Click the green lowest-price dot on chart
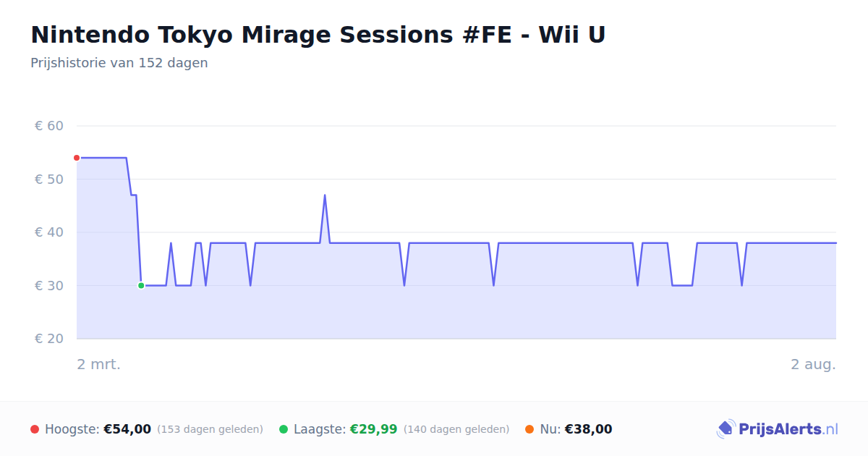This screenshot has height=456, width=868. click(x=141, y=285)
